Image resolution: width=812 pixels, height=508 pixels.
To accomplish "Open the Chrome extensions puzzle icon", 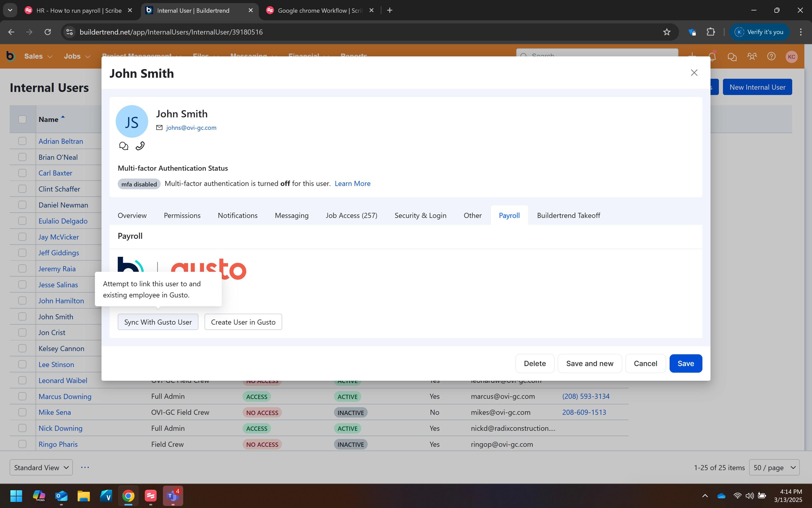I will coord(711,32).
